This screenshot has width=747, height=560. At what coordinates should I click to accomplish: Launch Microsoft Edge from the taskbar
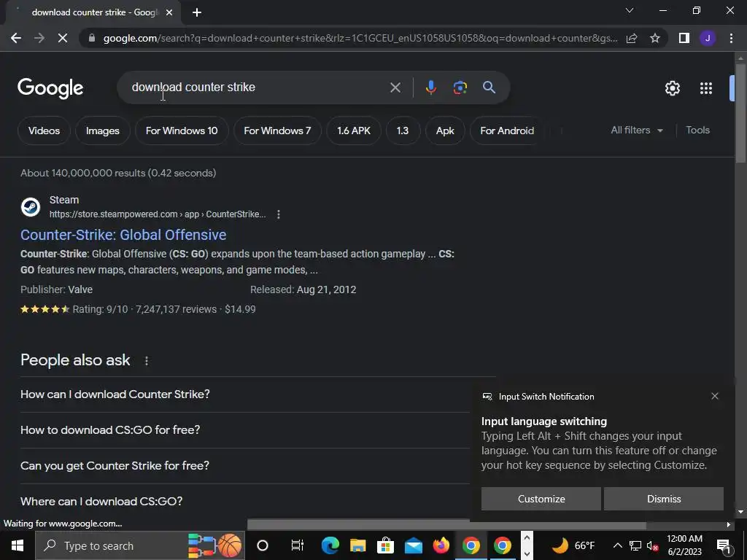330,545
